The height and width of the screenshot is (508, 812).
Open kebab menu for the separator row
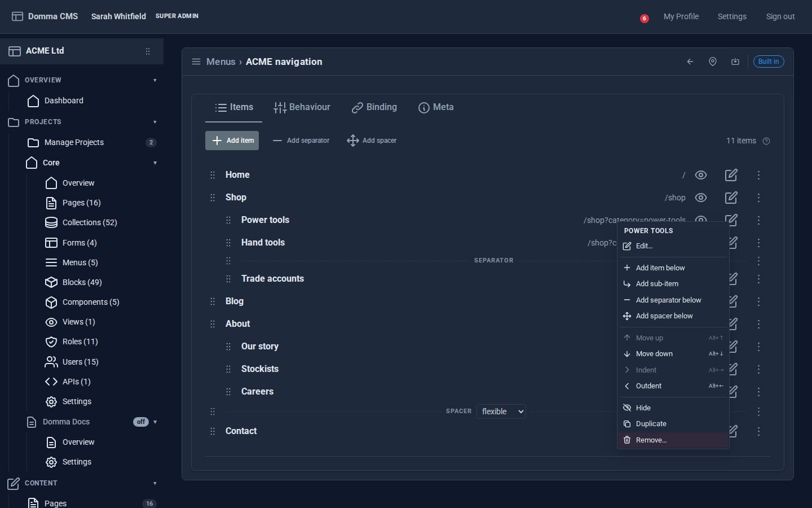coord(758,261)
